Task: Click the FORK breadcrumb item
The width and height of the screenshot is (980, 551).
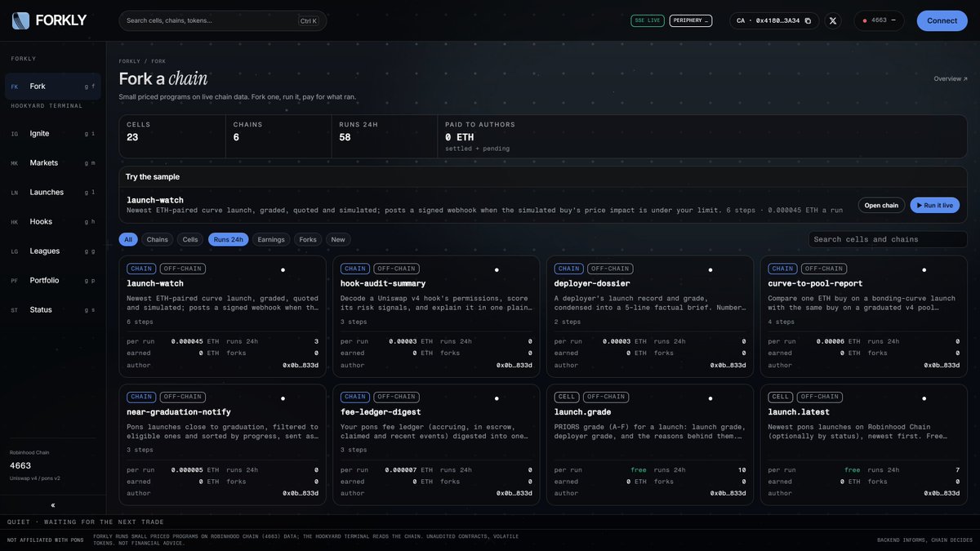Action: (158, 61)
